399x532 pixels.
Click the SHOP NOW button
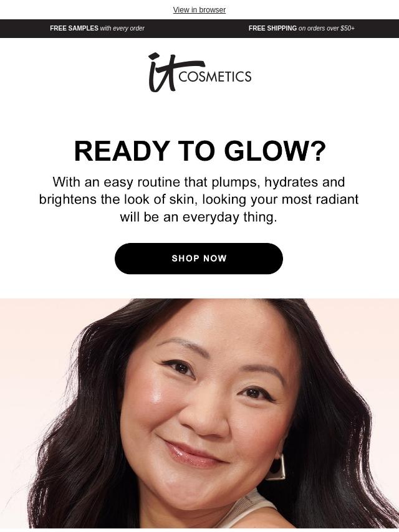click(x=199, y=259)
